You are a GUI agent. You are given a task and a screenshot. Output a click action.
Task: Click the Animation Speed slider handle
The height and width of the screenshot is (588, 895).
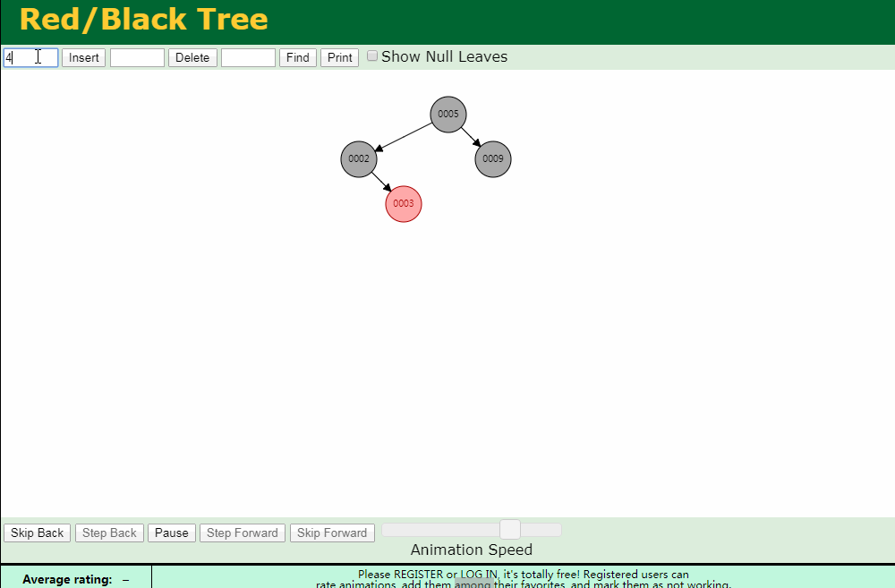[509, 529]
